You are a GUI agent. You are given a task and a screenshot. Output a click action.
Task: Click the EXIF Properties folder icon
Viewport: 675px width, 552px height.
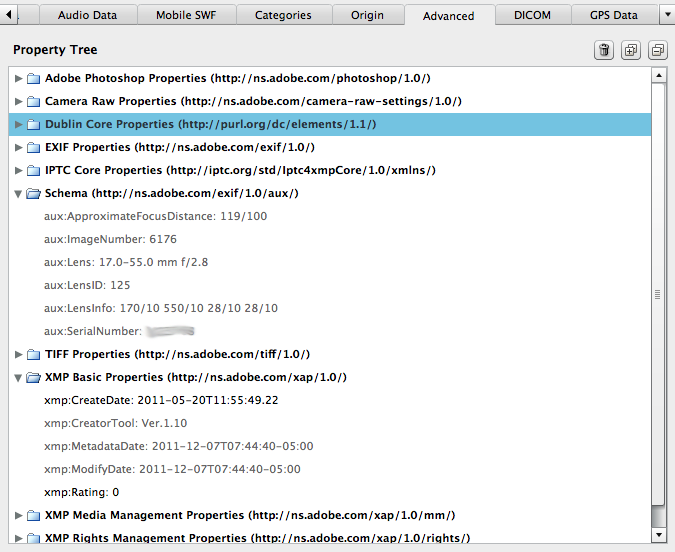(x=33, y=147)
